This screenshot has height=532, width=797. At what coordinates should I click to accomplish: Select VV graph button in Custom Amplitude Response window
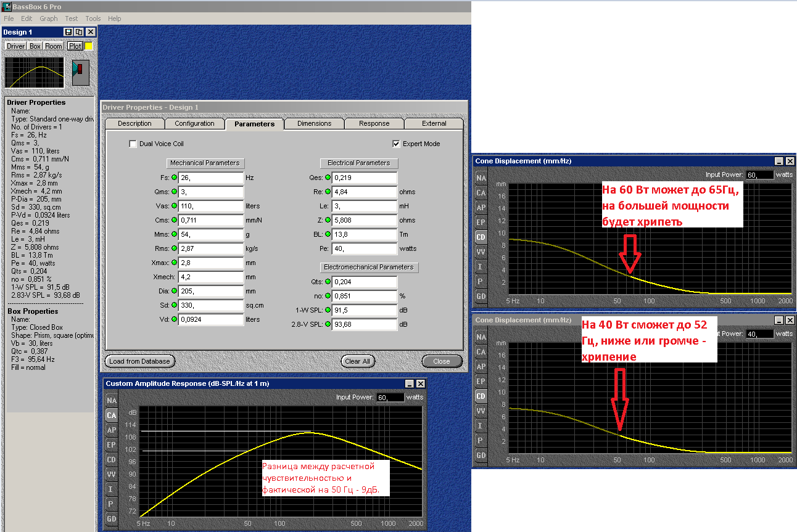(112, 475)
